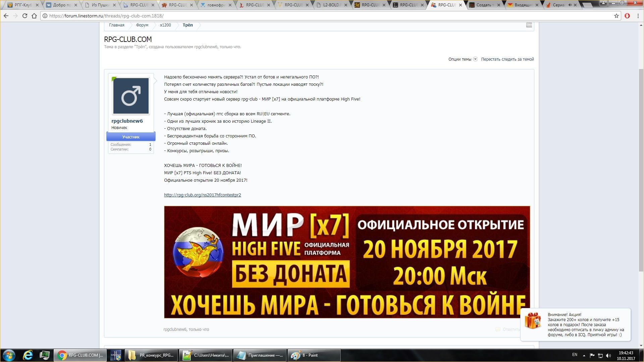
Task: Click the volume tray icon
Action: tap(608, 355)
